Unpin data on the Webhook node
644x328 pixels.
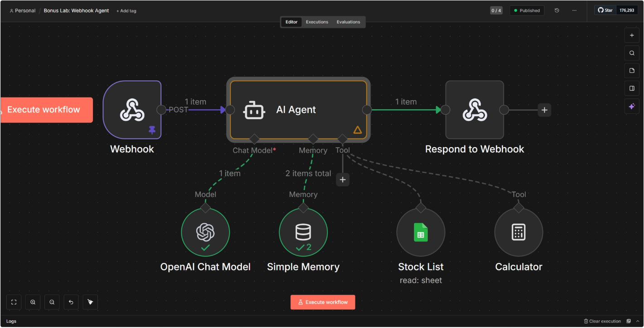tap(152, 130)
